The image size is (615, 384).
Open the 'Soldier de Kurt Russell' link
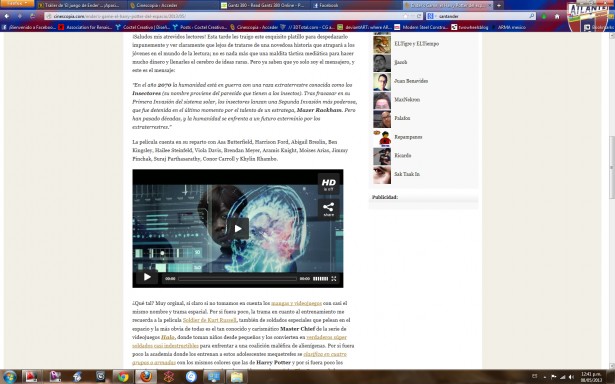[210, 320]
